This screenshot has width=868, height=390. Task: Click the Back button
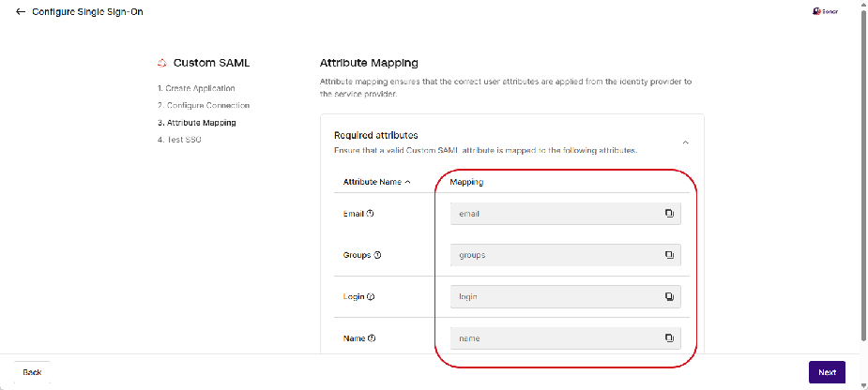point(32,372)
